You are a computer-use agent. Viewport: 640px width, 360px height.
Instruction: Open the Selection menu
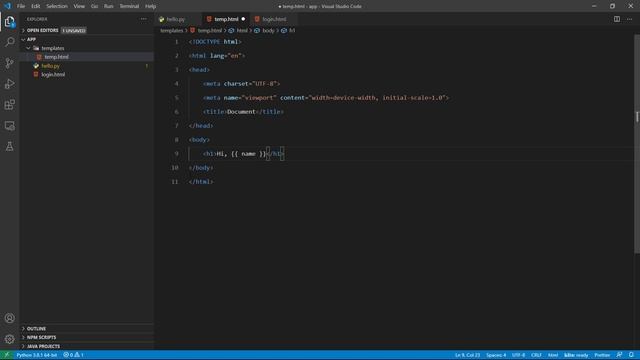[57, 6]
